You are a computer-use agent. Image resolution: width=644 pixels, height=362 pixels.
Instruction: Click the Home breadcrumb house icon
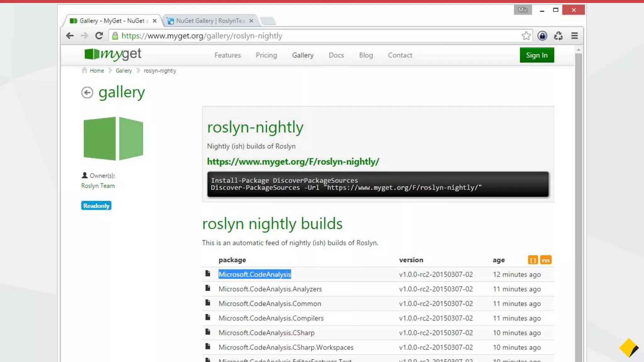(84, 70)
